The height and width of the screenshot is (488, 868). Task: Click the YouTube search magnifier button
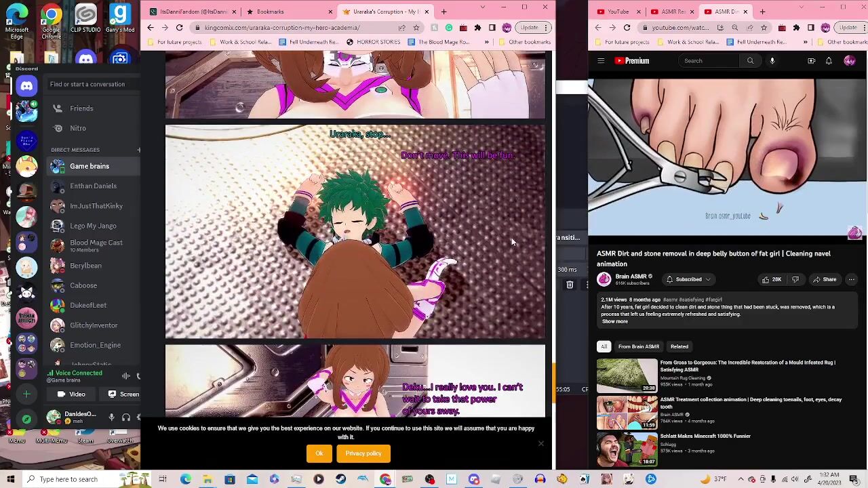pos(750,61)
